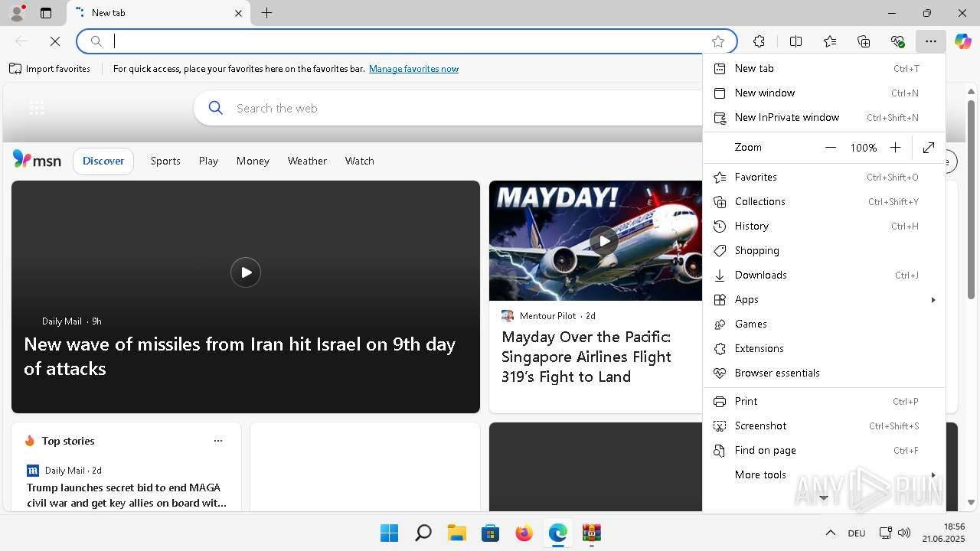Enter full screen from Zoom row

[x=929, y=148]
